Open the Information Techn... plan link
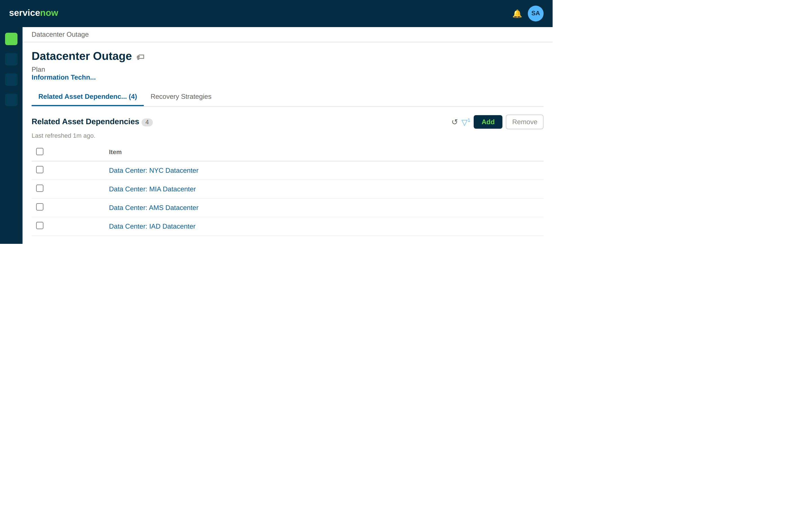Screen dimensions: 812x508 click(x=63, y=78)
